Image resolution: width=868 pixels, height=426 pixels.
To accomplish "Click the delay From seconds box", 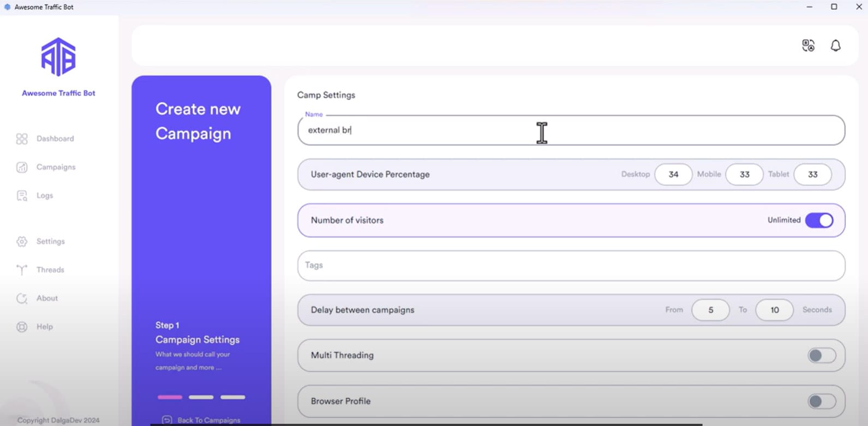I will 710,310.
